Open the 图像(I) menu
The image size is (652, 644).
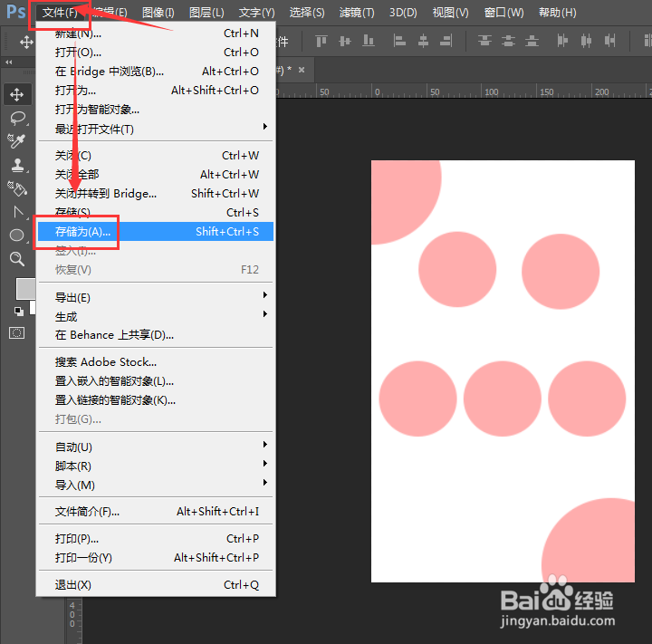point(158,13)
